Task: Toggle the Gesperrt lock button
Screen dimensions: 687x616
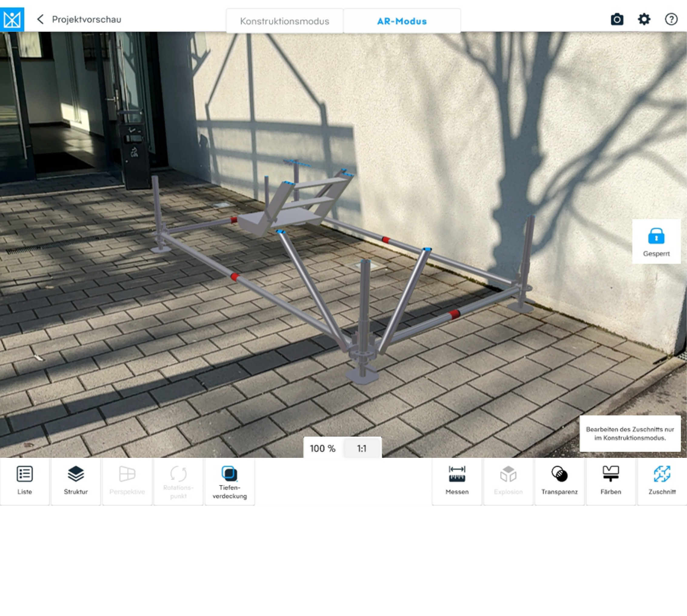Action: click(x=656, y=241)
